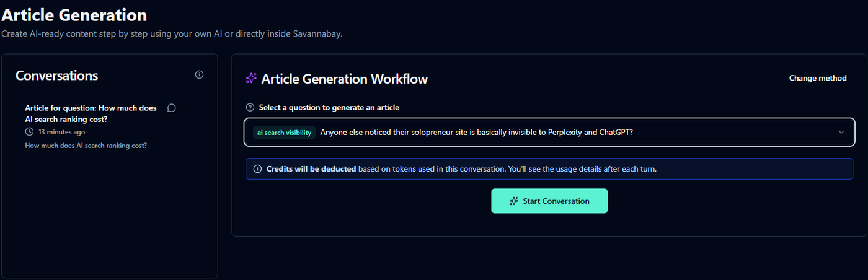This screenshot has height=280, width=868.
Task: Click the info icon in Conversations panel
Action: 199,75
